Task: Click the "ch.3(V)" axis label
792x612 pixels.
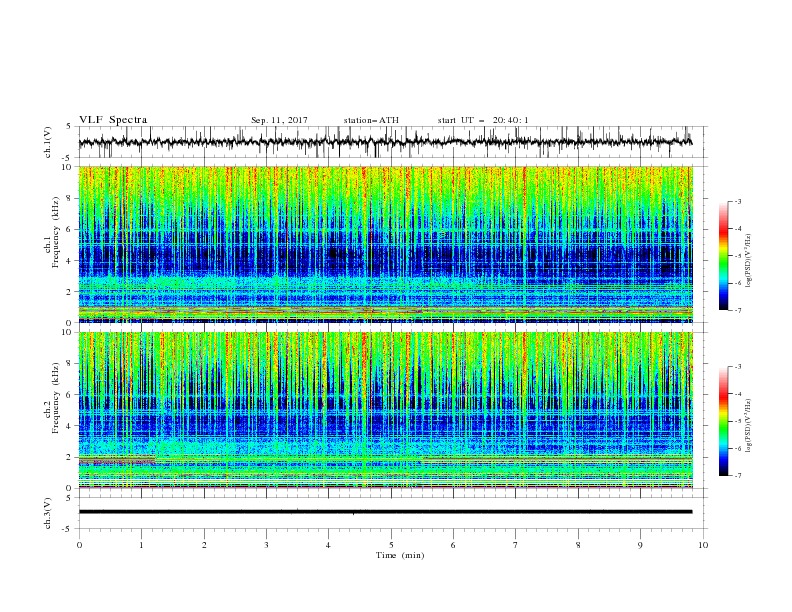Action: click(48, 513)
